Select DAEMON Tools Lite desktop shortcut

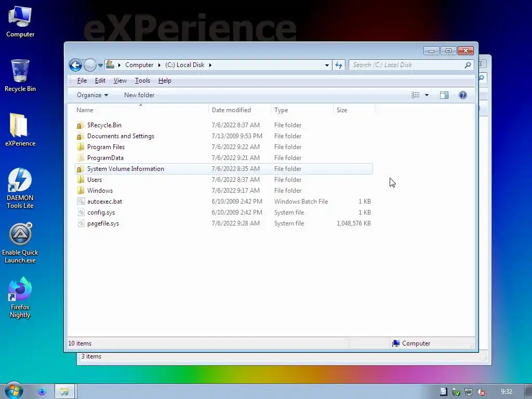20,188
